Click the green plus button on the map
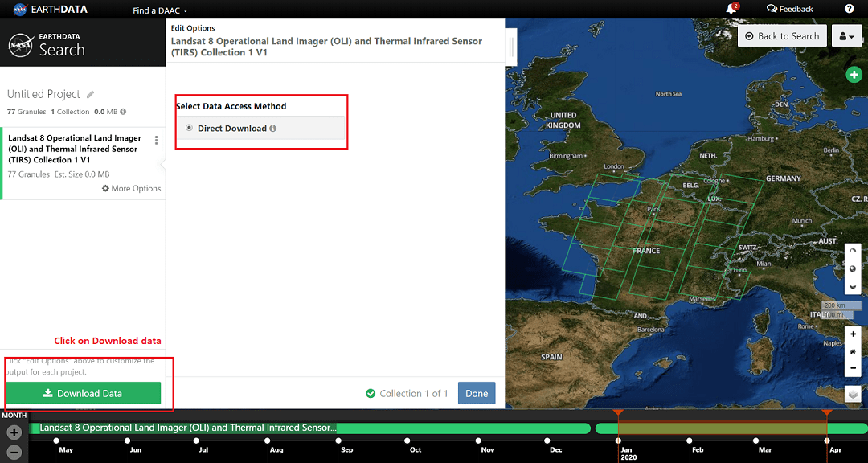This screenshot has width=868, height=463. (854, 74)
